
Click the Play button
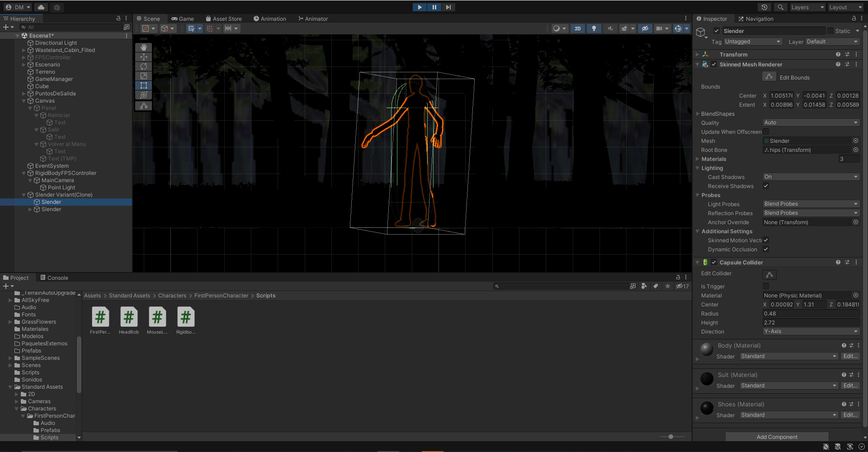point(420,7)
